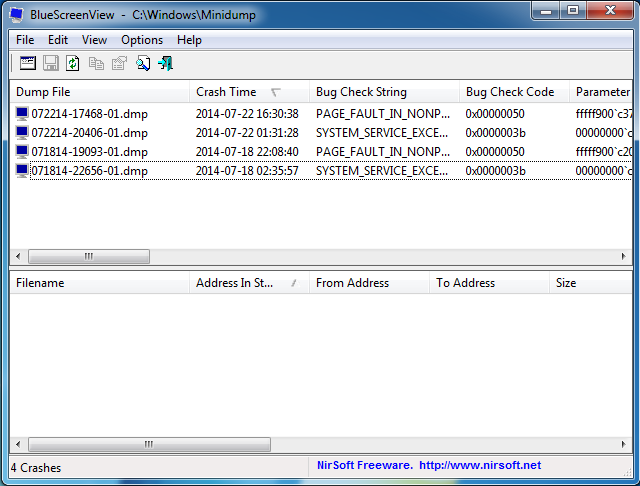Click the Parameter column header
The image size is (640, 486).
[601, 92]
